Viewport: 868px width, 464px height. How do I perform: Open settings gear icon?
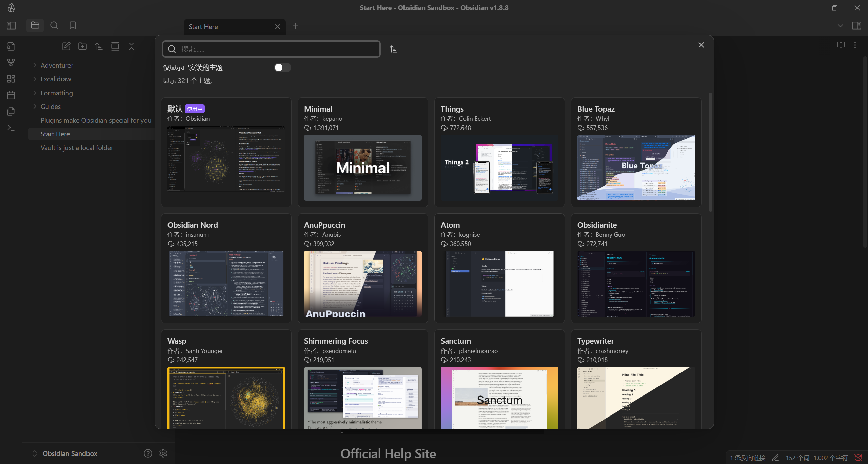coord(163,453)
